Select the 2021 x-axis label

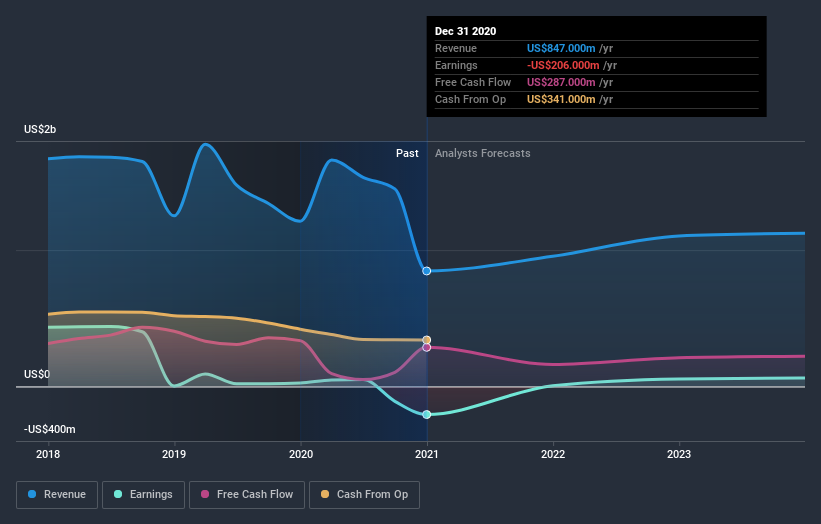(427, 454)
